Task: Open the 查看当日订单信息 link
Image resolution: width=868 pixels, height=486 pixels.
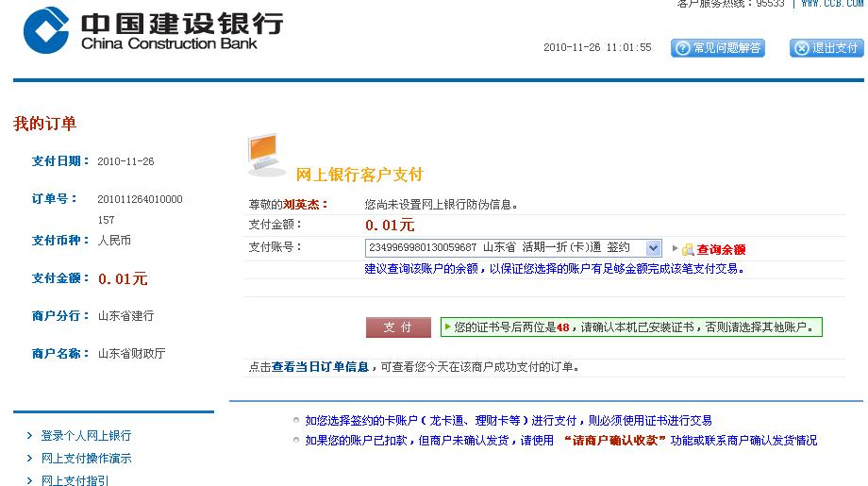Action: tap(320, 367)
